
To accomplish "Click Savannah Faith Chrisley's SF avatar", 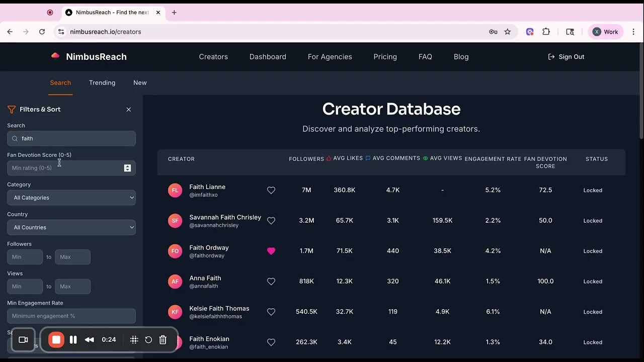I will point(175,221).
